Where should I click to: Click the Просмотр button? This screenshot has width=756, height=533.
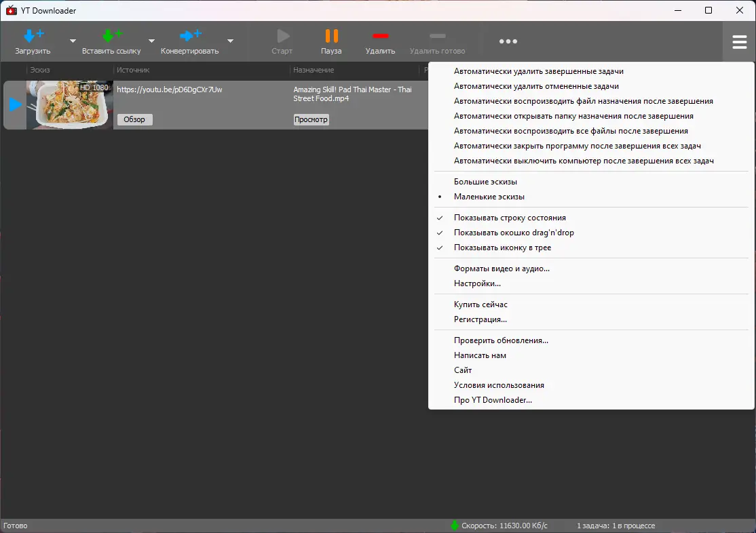click(x=311, y=119)
